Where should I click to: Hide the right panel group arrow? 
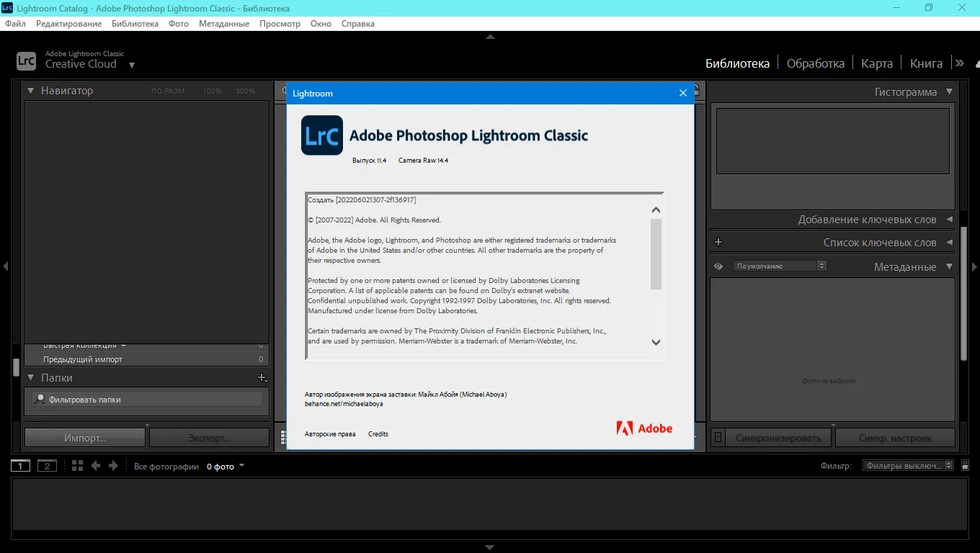coord(975,266)
